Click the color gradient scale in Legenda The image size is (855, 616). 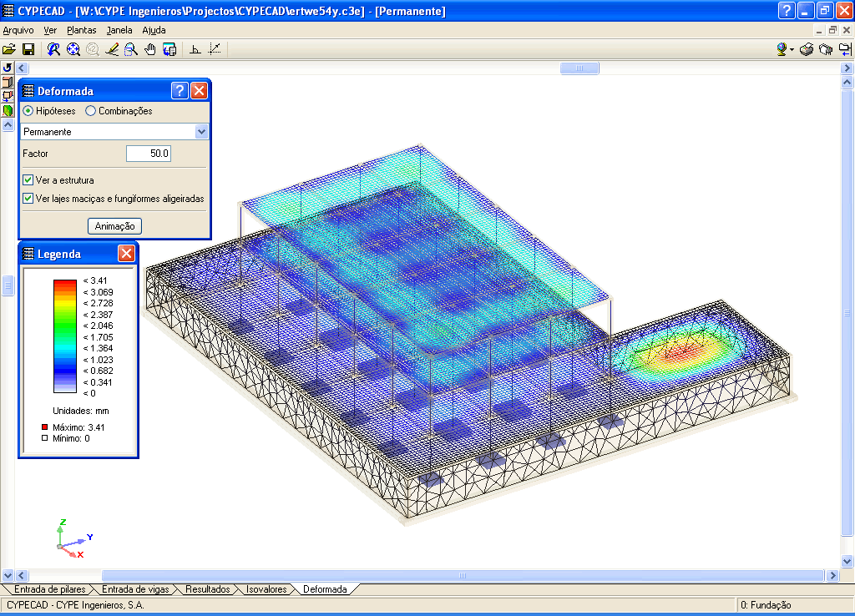point(65,336)
